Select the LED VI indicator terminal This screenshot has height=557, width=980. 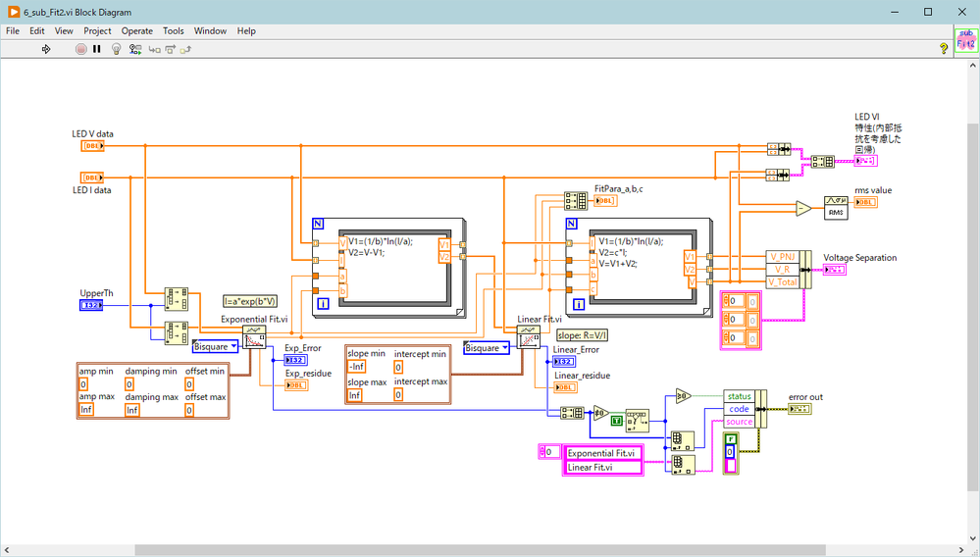point(866,161)
